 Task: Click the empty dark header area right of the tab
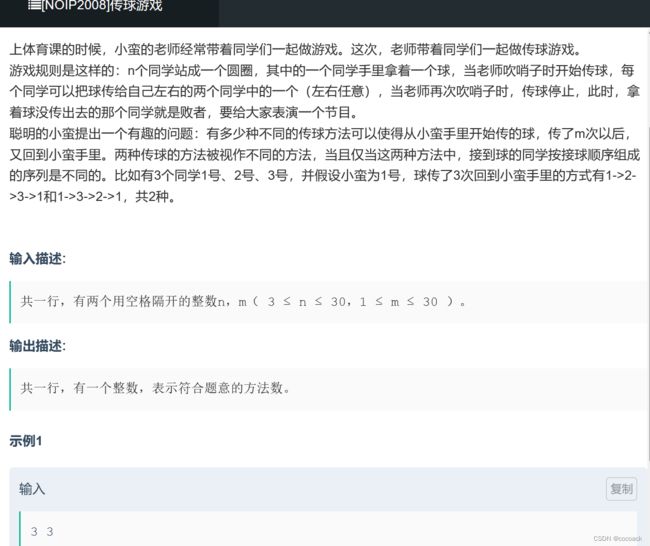[434, 13]
